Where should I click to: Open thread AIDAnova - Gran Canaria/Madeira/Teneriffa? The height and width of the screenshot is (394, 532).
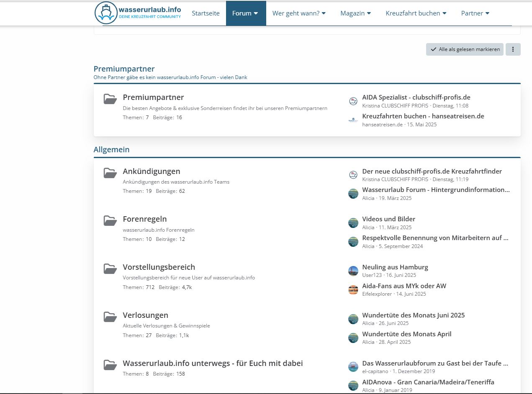[428, 382]
